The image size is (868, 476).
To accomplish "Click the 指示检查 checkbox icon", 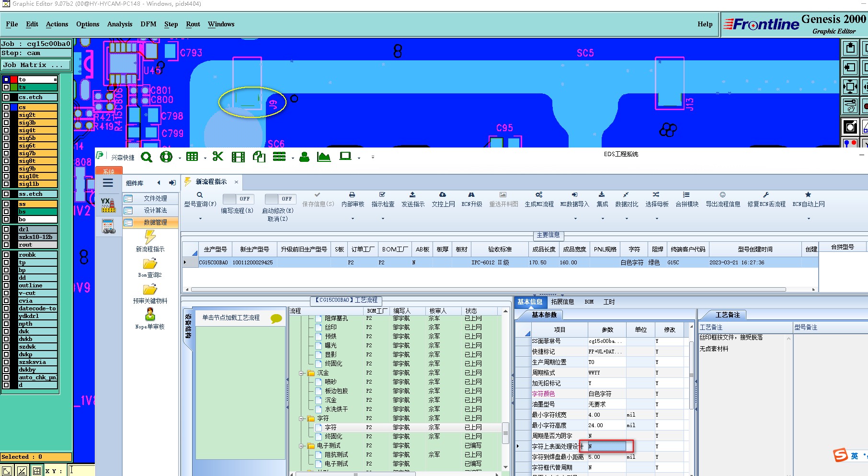I will click(x=382, y=194).
